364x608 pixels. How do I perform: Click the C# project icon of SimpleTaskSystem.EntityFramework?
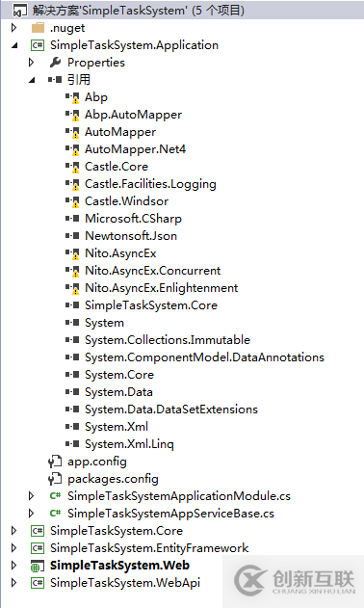click(38, 548)
